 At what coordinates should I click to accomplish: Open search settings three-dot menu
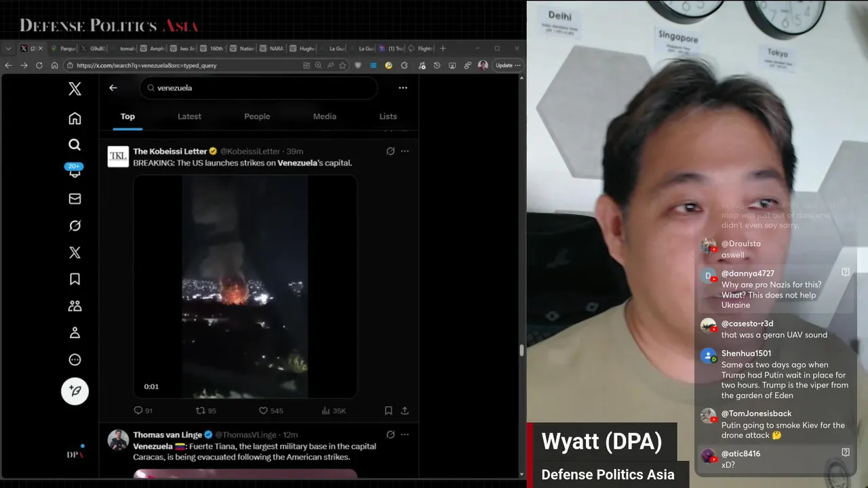pos(403,87)
